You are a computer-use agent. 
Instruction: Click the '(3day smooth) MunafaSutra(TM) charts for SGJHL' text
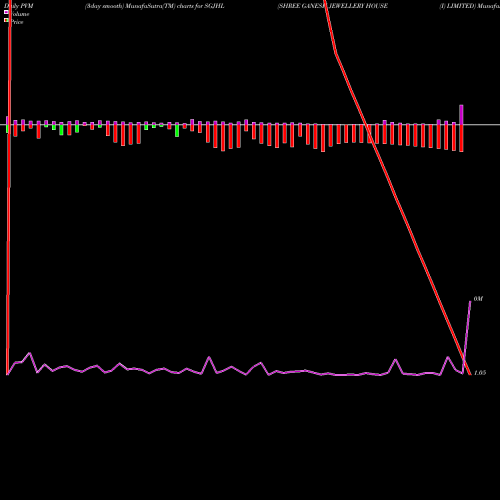click(x=154, y=6)
